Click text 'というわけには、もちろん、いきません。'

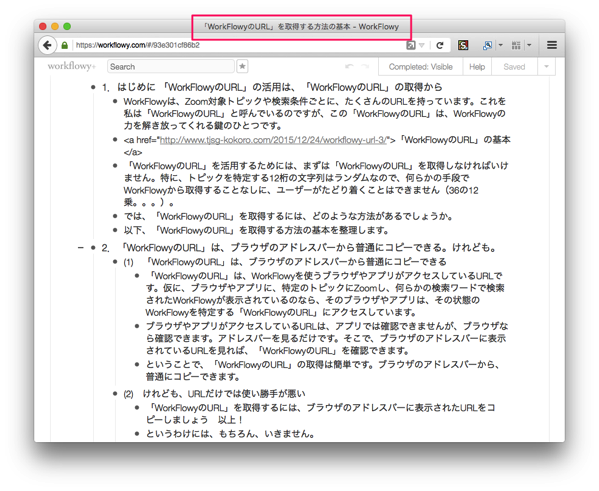click(x=230, y=434)
